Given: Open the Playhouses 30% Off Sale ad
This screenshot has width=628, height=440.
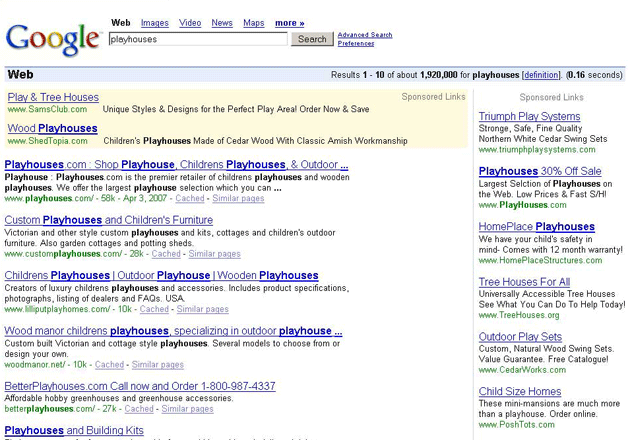Looking at the screenshot, I should coord(540,171).
